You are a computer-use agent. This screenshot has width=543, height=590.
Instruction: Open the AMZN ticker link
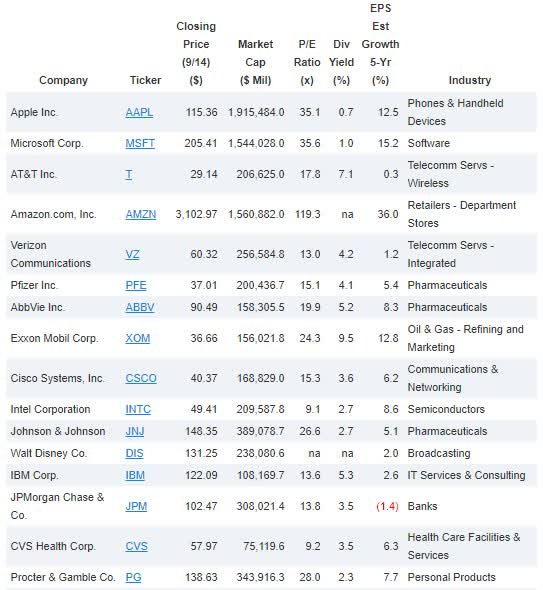[x=141, y=214]
